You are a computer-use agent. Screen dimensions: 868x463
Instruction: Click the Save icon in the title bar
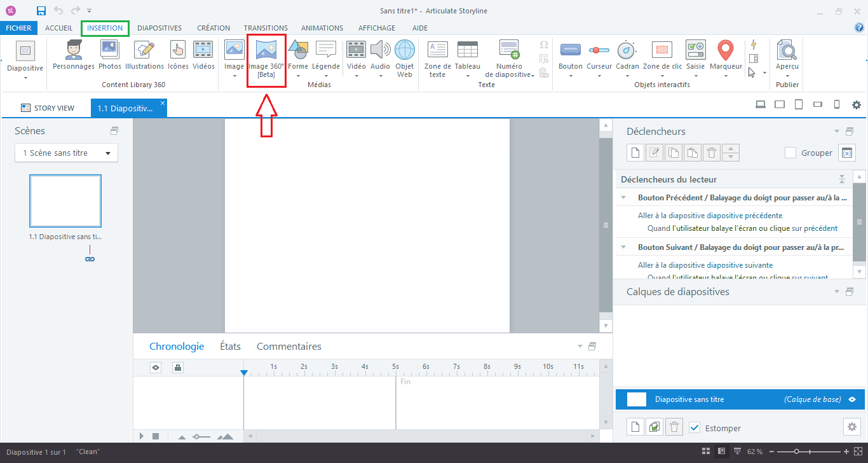41,11
